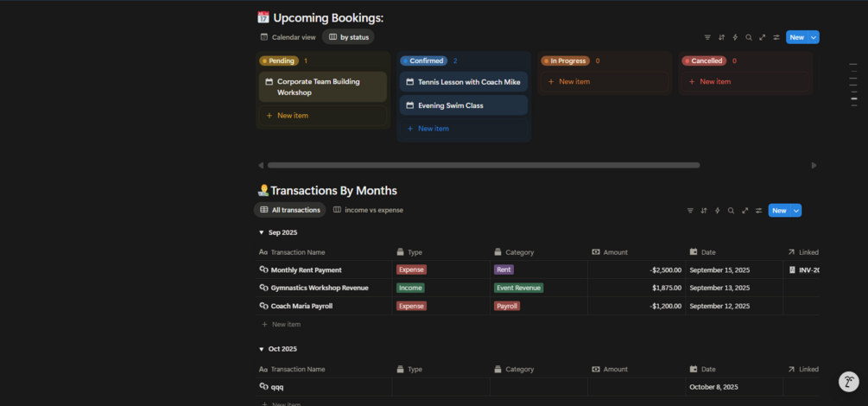Image resolution: width=868 pixels, height=406 pixels.
Task: Open search in Upcoming Bookings toolbar
Action: pos(749,37)
